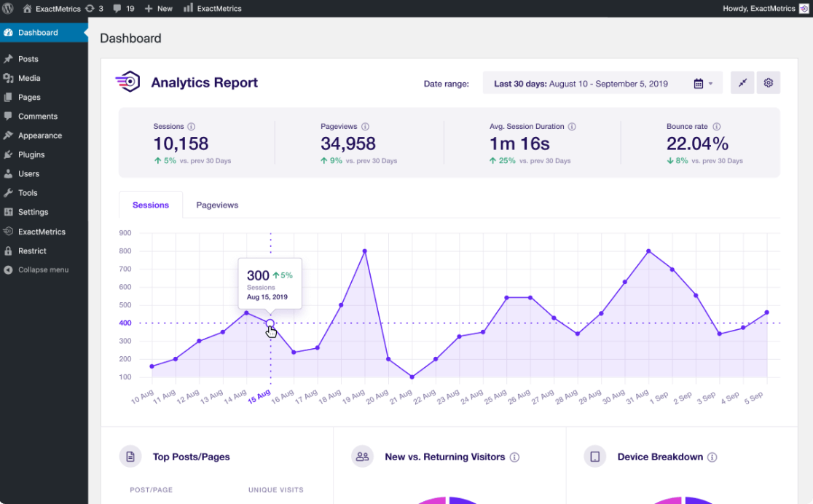Click the Media icon in sidebar
This screenshot has height=504, width=813.
(8, 78)
